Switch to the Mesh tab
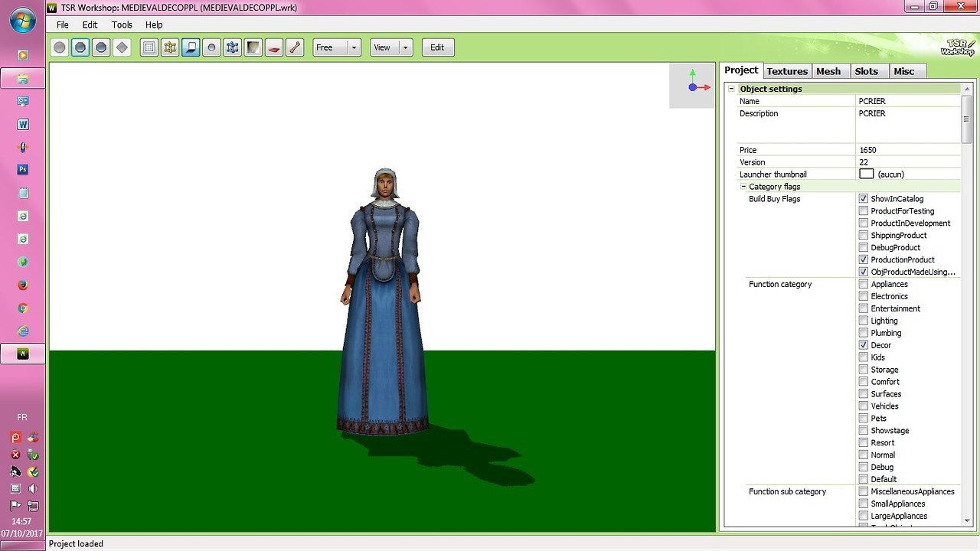Viewport: 980px width, 551px height. click(828, 71)
